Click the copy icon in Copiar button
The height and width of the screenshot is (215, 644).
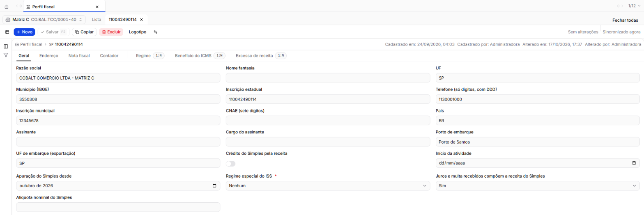[x=77, y=32]
